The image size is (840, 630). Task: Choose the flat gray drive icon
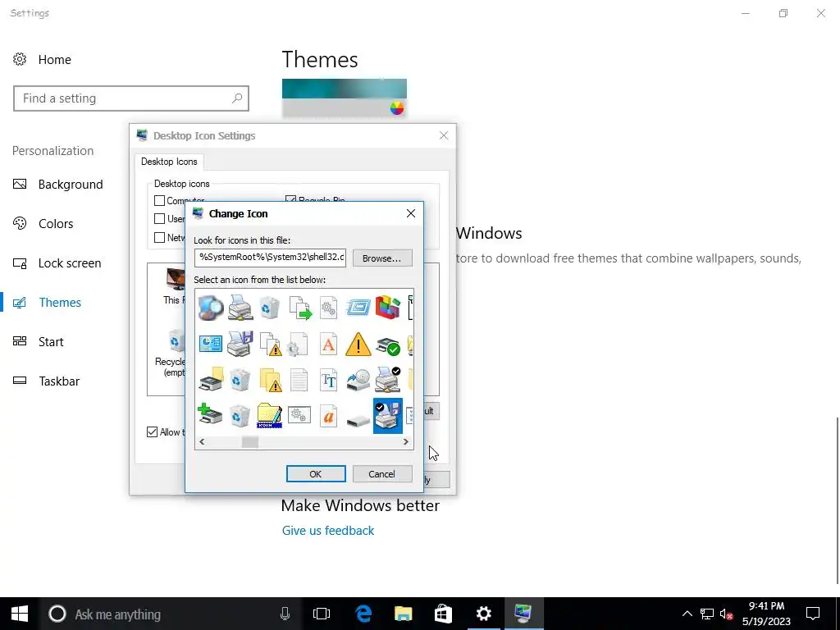[x=358, y=421]
